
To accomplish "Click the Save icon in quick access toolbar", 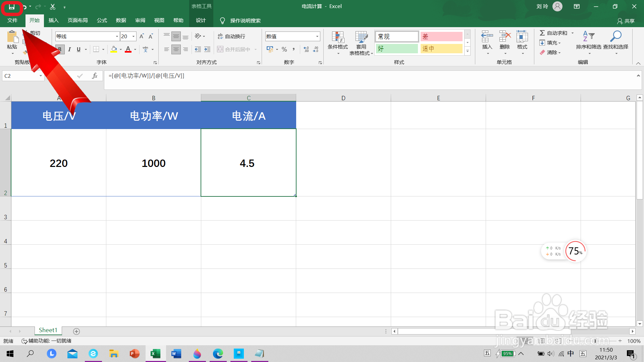I will tap(12, 7).
